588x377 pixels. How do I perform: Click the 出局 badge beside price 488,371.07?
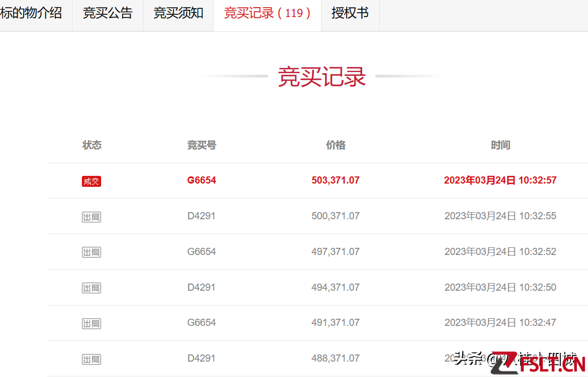91,359
